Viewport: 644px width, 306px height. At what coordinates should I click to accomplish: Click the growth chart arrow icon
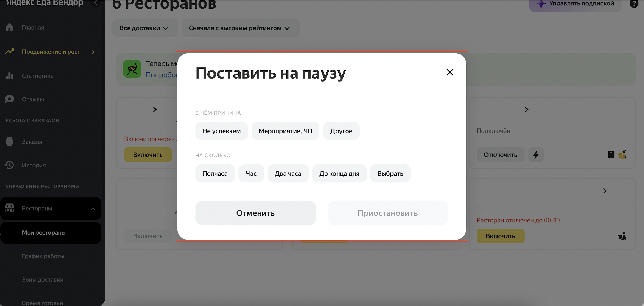click(x=9, y=51)
